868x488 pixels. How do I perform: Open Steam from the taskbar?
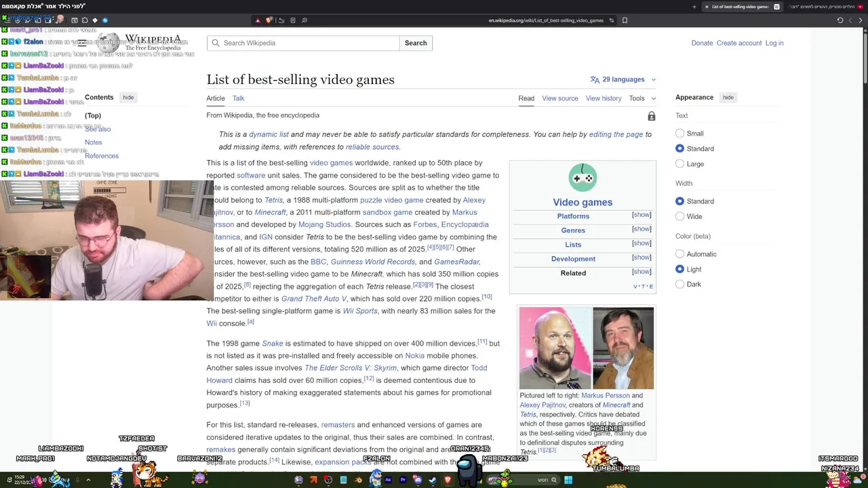point(433,480)
